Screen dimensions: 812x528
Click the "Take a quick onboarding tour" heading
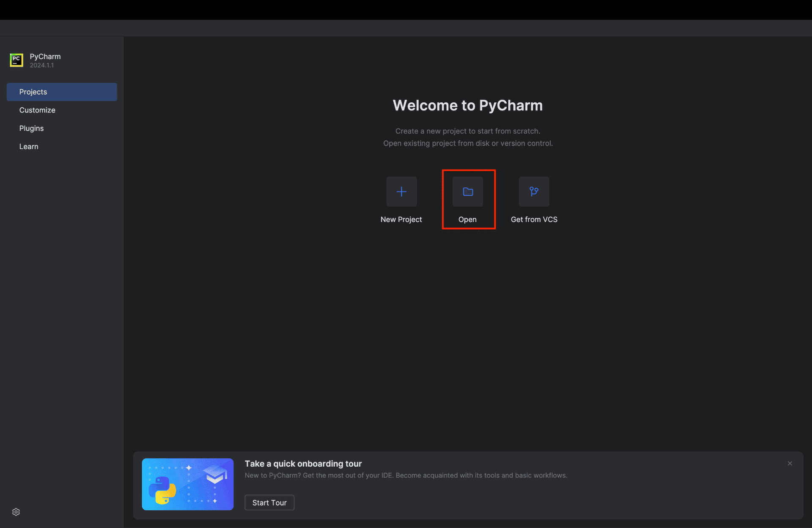point(303,464)
